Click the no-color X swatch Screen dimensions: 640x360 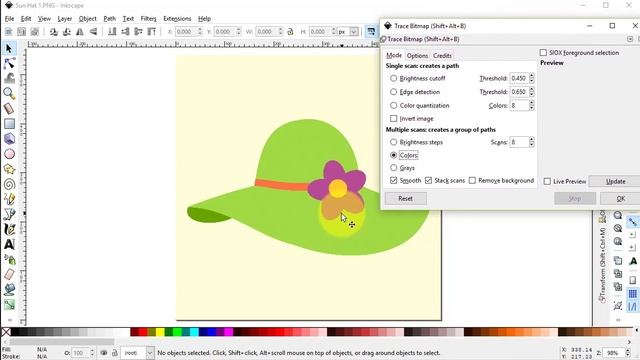6,332
